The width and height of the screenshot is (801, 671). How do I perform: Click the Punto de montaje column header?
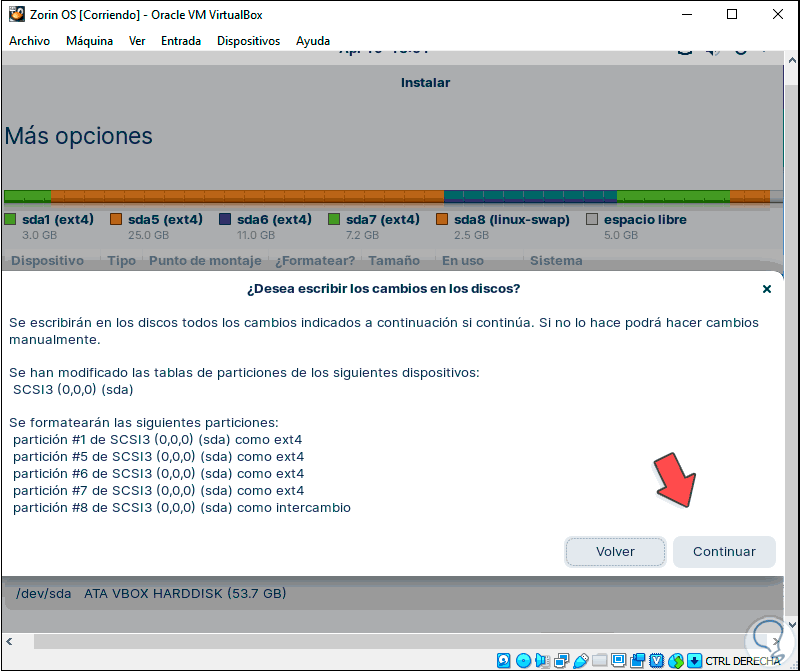[x=205, y=260]
